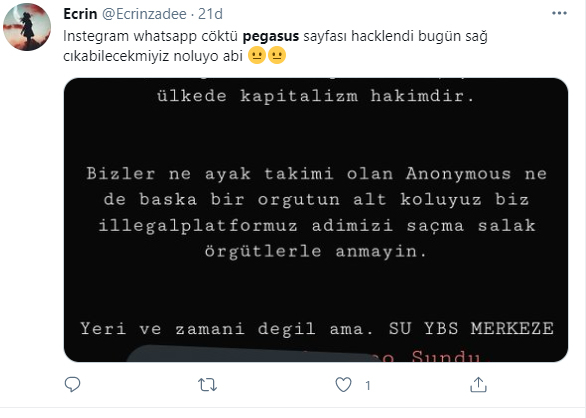Click 'ülkede kapitalizm hakimdir' line in image
This screenshot has width=586, height=418.
point(316,96)
